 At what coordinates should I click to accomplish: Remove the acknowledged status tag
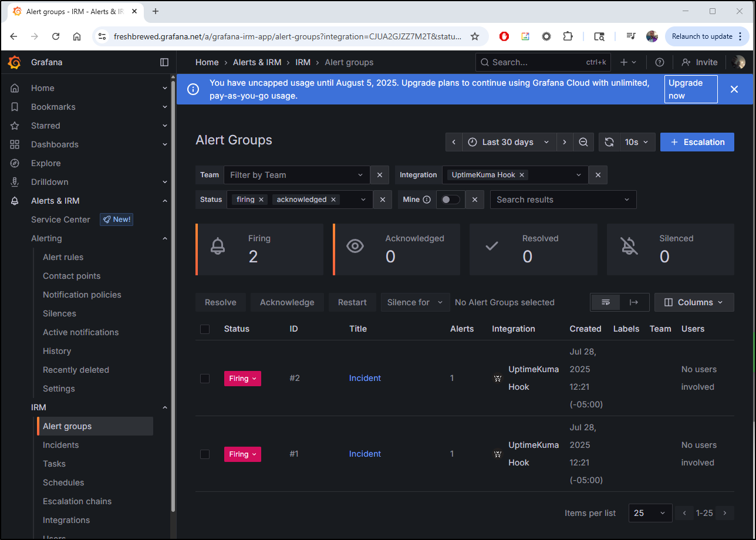[333, 200]
